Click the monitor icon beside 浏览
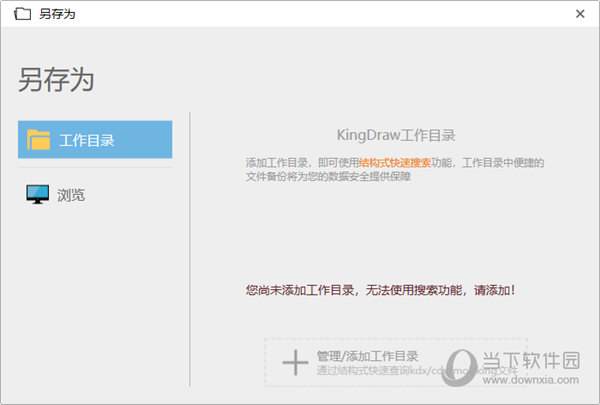 (x=38, y=194)
